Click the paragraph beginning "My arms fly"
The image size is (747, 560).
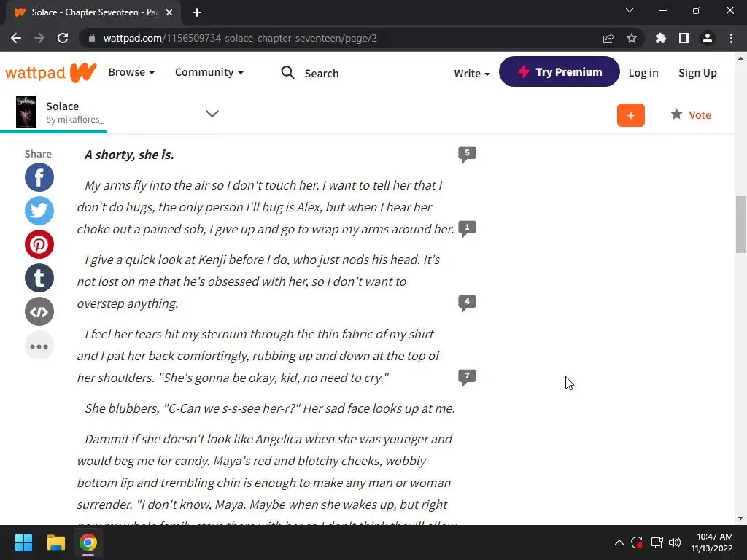point(266,207)
